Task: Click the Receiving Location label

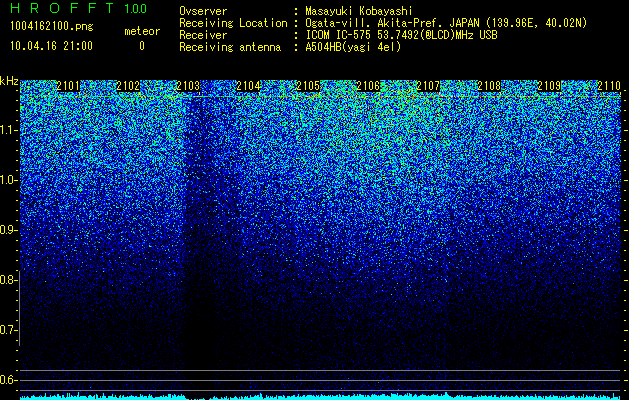Action: coord(233,23)
